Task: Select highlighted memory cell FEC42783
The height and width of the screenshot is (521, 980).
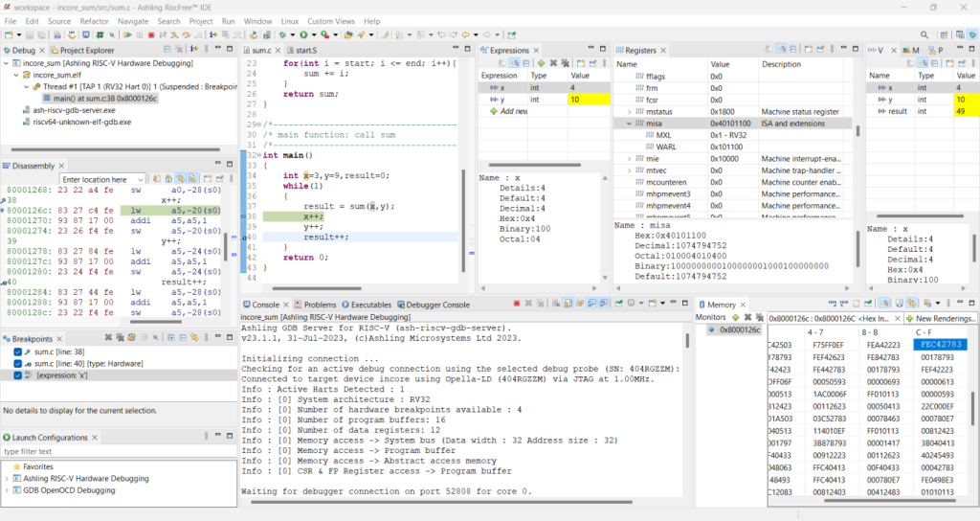Action: point(941,345)
